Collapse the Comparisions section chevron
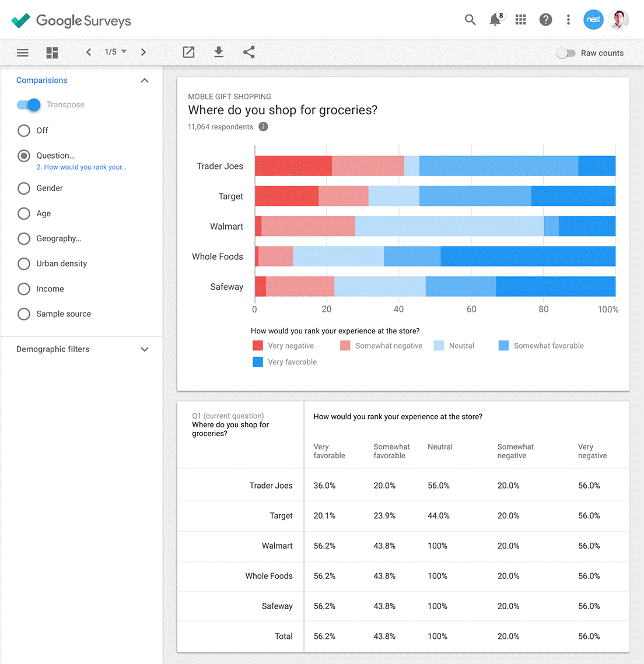644x664 pixels. [x=145, y=80]
